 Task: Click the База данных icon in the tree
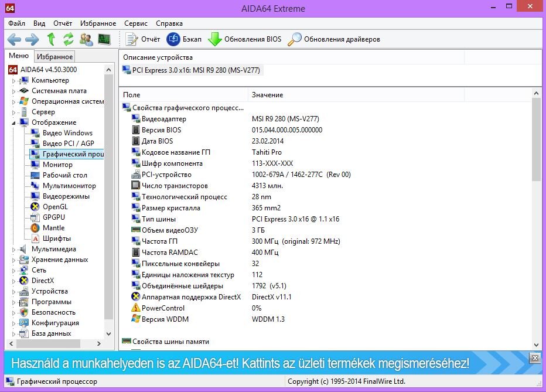point(23,333)
